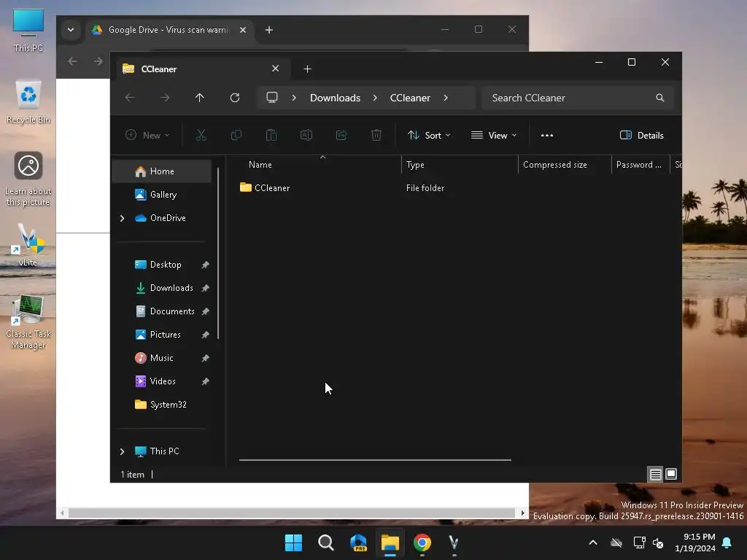Screen dimensions: 747x560
Task: Select the vLite desktop shortcut
Action: pyautogui.click(x=28, y=245)
